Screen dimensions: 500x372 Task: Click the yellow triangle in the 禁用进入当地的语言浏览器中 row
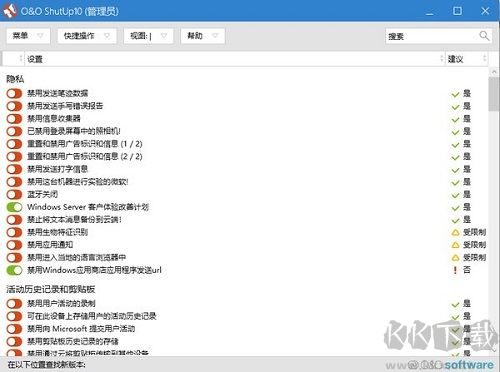pos(455,258)
